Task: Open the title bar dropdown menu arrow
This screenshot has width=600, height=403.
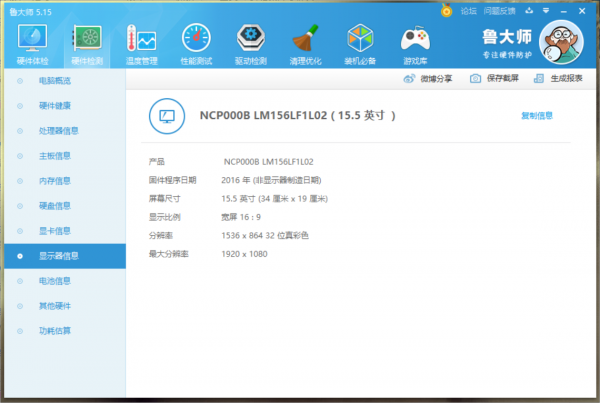Action: point(546,11)
